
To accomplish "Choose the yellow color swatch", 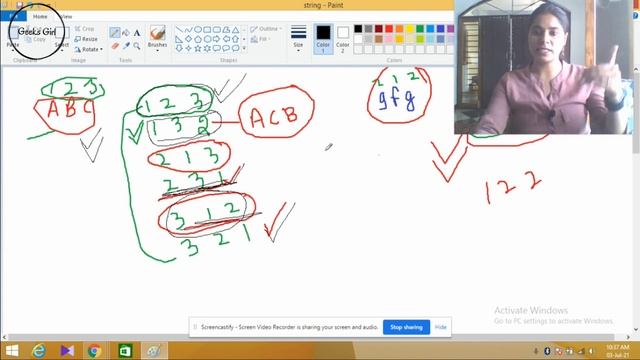I will tap(409, 28).
